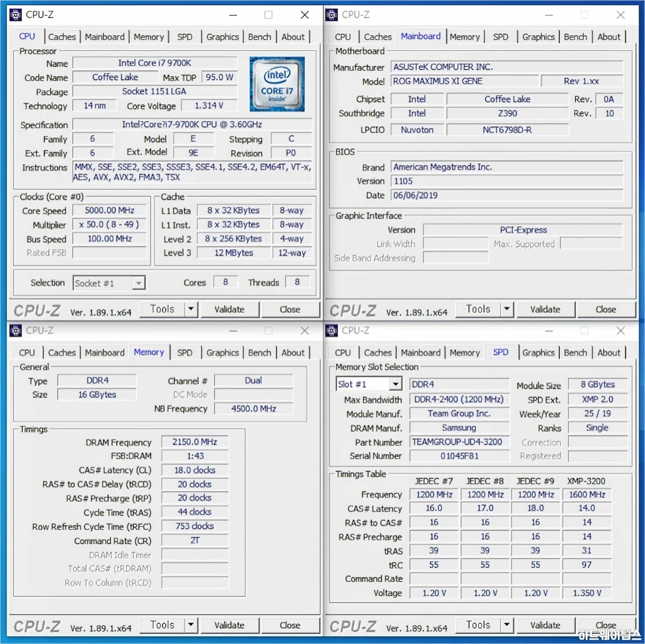Open Tools dropdown arrow in the Memory window

coord(191,625)
